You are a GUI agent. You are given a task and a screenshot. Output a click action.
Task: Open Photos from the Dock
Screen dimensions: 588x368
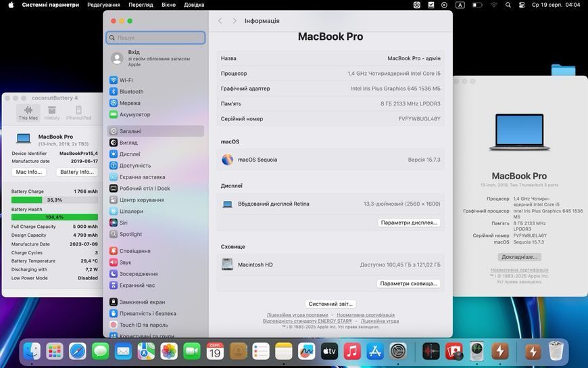click(169, 352)
